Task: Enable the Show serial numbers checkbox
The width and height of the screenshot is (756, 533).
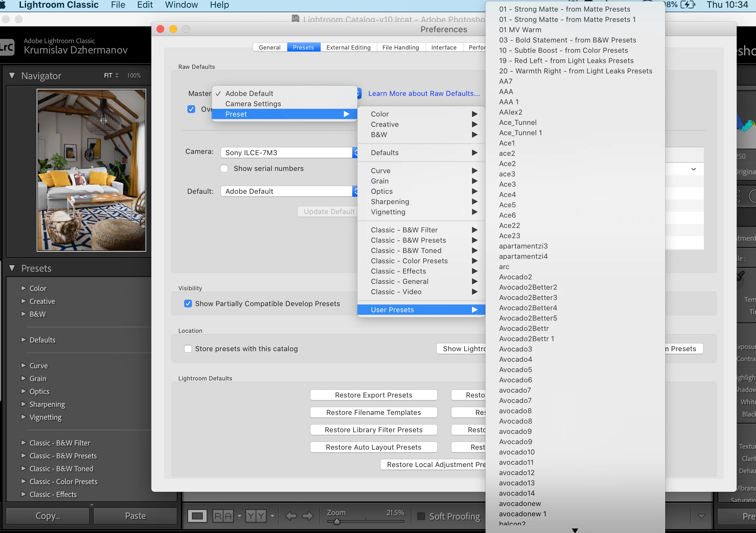Action: point(224,169)
